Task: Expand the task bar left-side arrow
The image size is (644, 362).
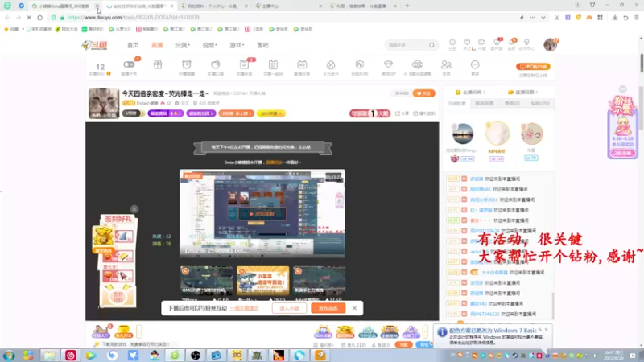Action: (139, 331)
